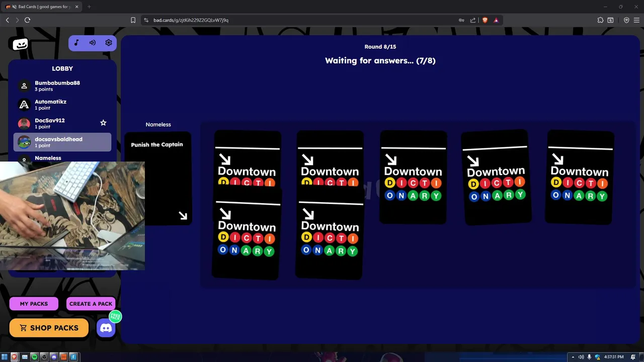Image resolution: width=644 pixels, height=362 pixels.
Task: Click the second top-row Downtown Dictionary card
Action: (330, 159)
